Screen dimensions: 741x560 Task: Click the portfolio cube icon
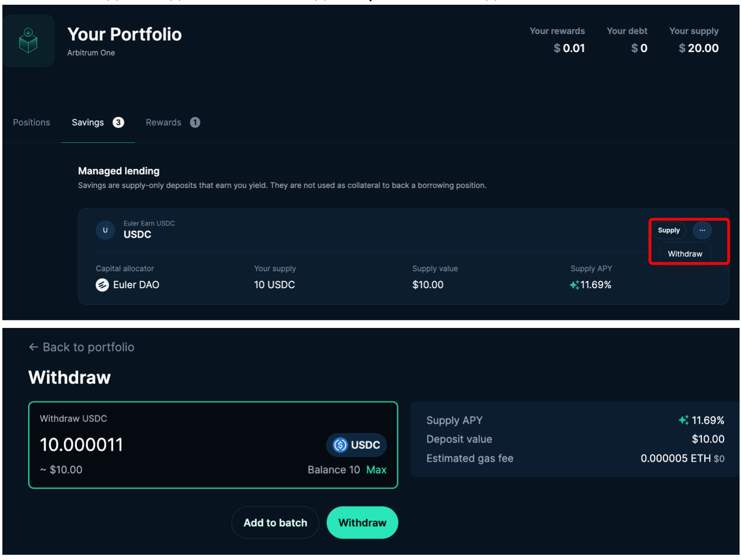pos(28,41)
